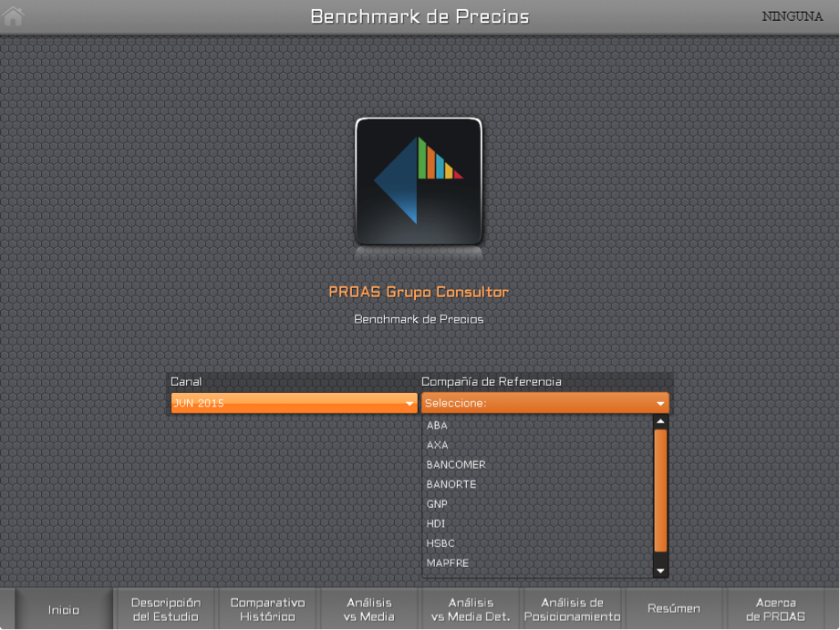Open the Análisis de Posicionamiento tab
The image size is (840, 630).
572,610
